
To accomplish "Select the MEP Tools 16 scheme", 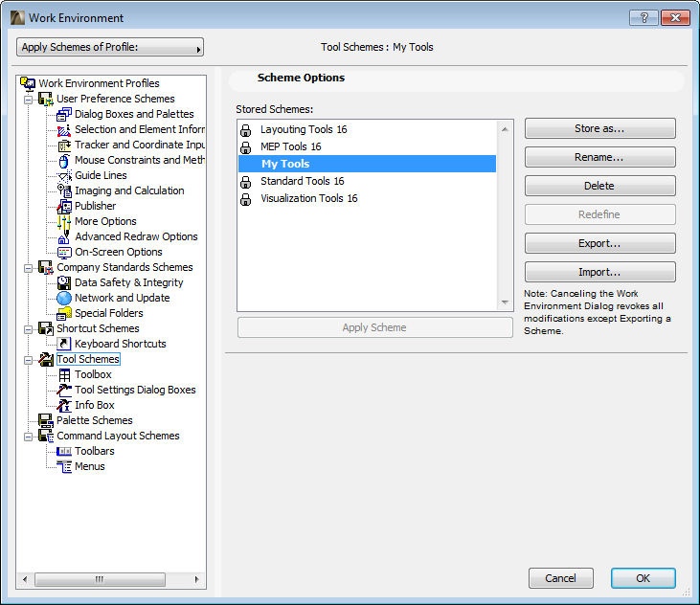I will 367,146.
